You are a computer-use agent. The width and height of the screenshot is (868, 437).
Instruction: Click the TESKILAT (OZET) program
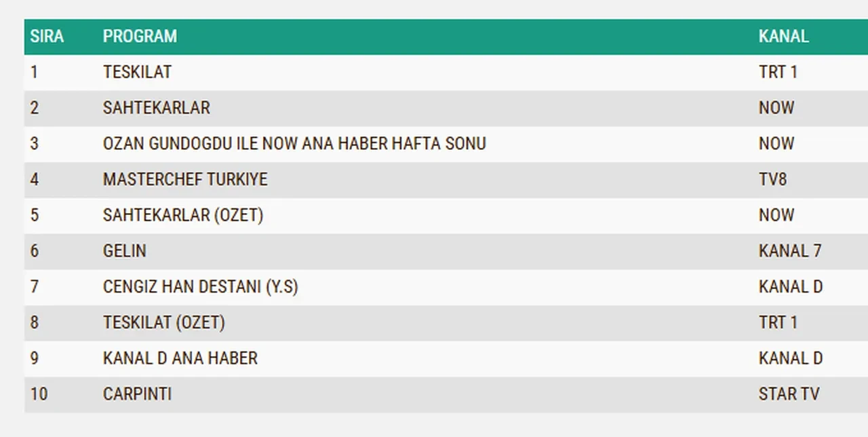(x=164, y=322)
